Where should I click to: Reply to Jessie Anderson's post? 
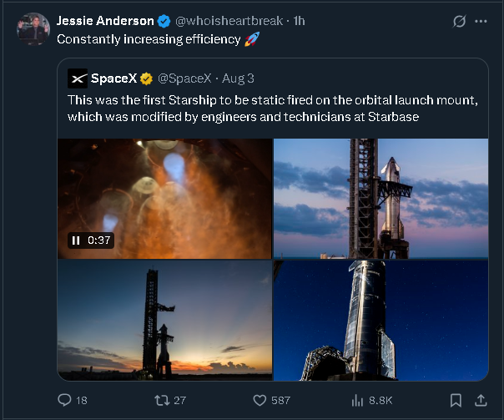point(65,401)
